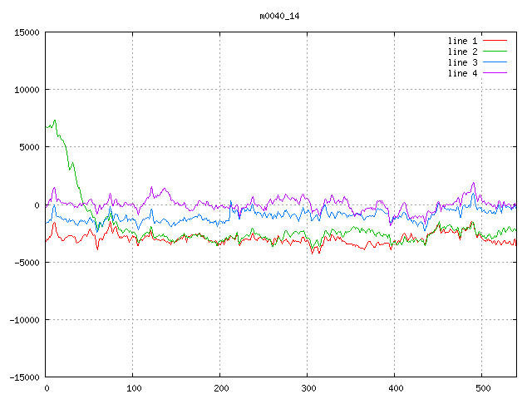Click the green legend sample for line 2
The height and width of the screenshot is (399, 532).
(x=495, y=52)
